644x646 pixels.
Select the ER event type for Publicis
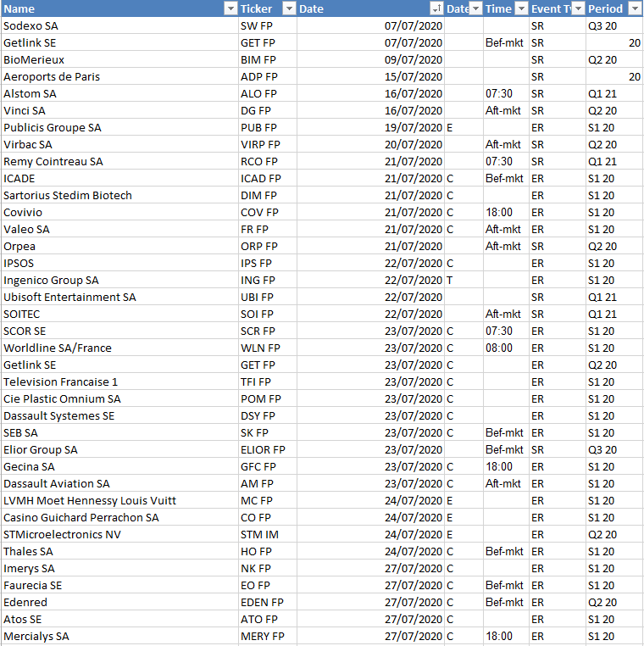(x=558, y=128)
